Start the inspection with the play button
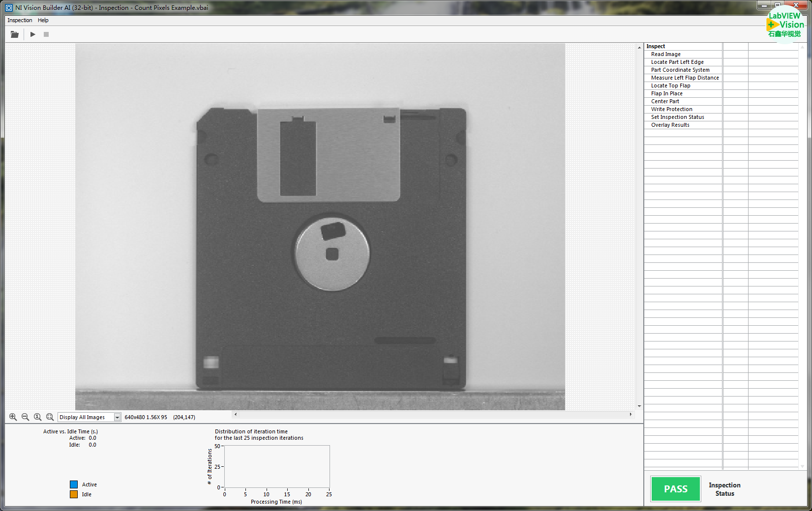The width and height of the screenshot is (812, 511). (32, 34)
